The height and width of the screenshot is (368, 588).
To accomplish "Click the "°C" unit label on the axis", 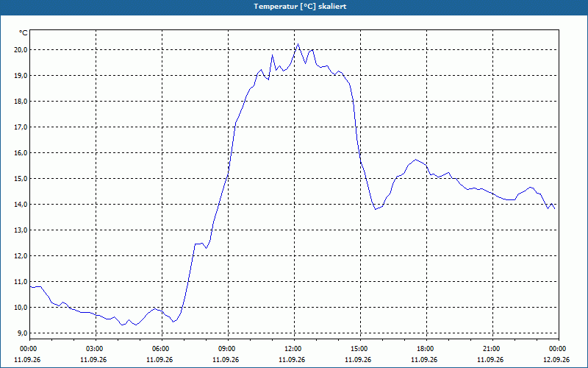I will click(23, 33).
